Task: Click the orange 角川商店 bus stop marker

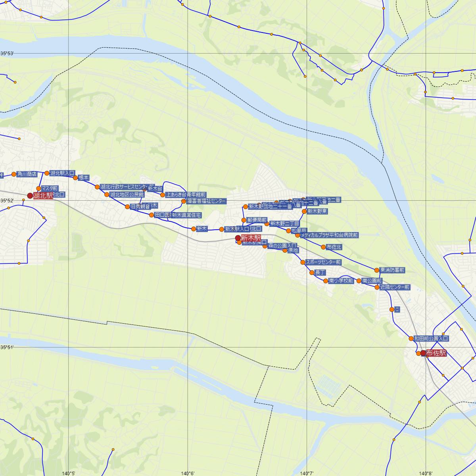Action: coord(14,174)
